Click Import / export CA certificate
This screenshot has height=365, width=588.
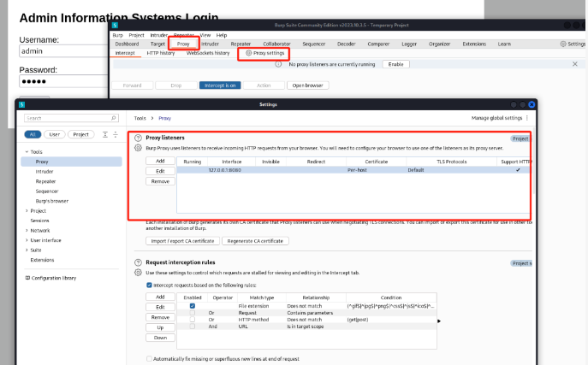(x=182, y=241)
